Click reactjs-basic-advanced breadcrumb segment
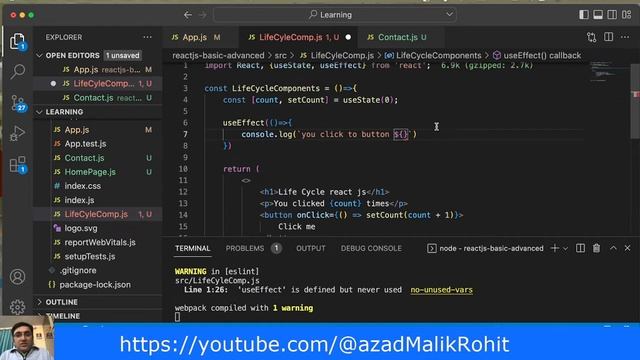The image size is (640, 360). [218, 56]
